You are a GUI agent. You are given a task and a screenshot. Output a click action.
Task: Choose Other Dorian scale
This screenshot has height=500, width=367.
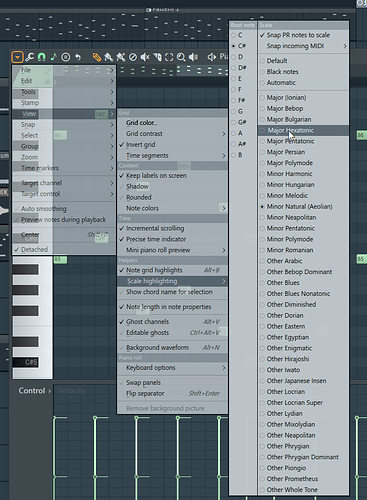pos(303,315)
